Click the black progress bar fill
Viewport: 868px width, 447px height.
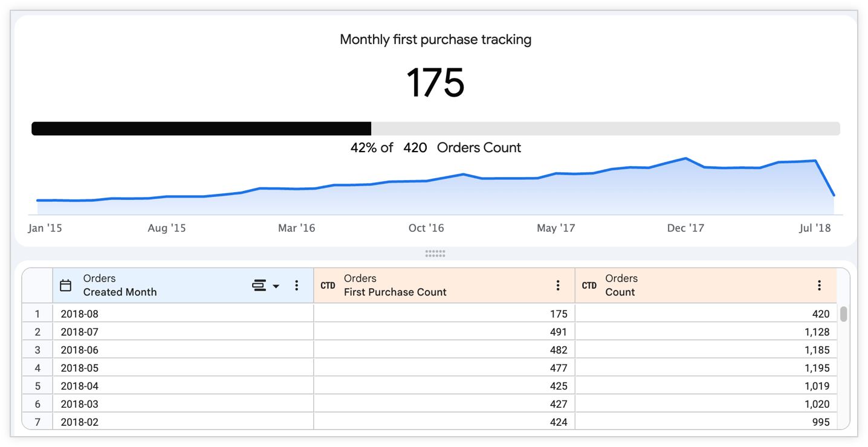click(201, 129)
